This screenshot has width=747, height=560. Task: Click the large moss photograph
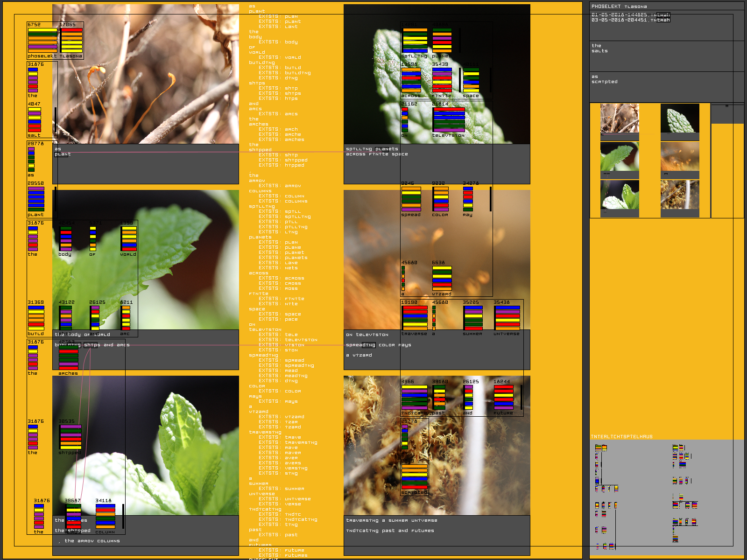click(437, 446)
